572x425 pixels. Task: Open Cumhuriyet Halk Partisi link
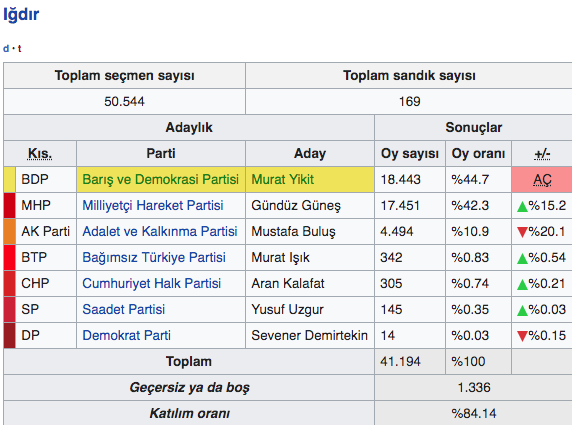152,283
